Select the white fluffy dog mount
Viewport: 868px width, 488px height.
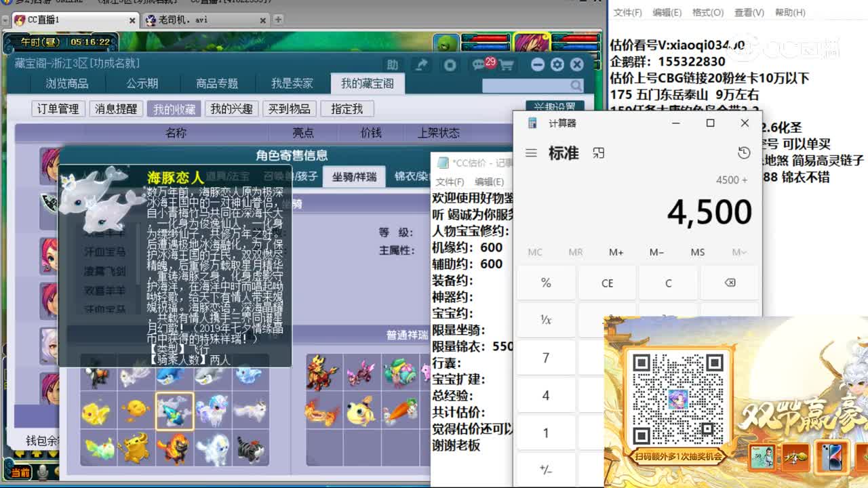point(212,447)
